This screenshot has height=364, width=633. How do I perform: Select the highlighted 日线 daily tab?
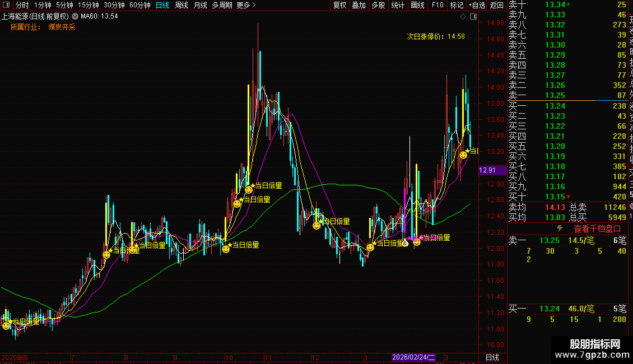click(162, 5)
